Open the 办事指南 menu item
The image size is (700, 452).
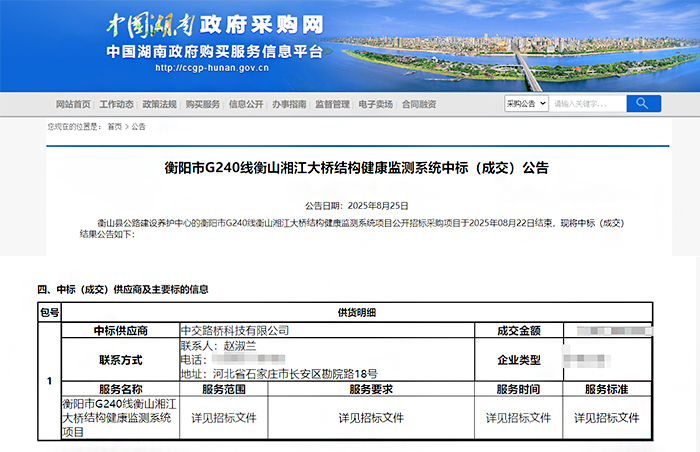(289, 104)
